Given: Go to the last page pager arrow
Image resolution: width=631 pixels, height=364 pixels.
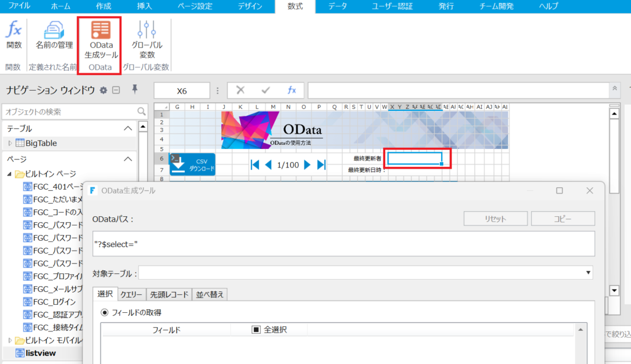Looking at the screenshot, I should point(321,164).
